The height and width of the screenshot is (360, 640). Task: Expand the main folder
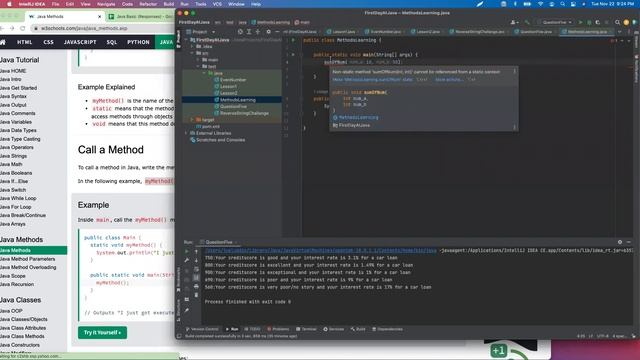[x=198, y=60]
